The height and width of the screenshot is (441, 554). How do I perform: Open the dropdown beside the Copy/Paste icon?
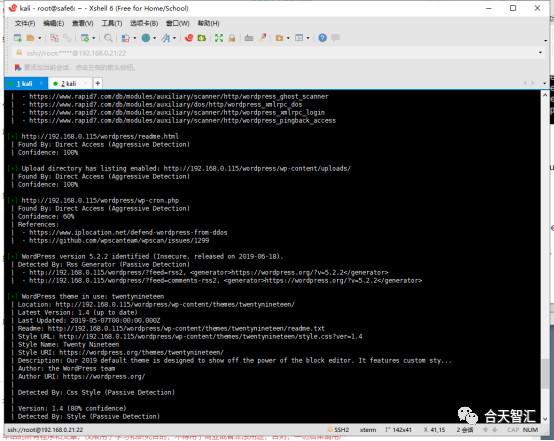(134, 38)
